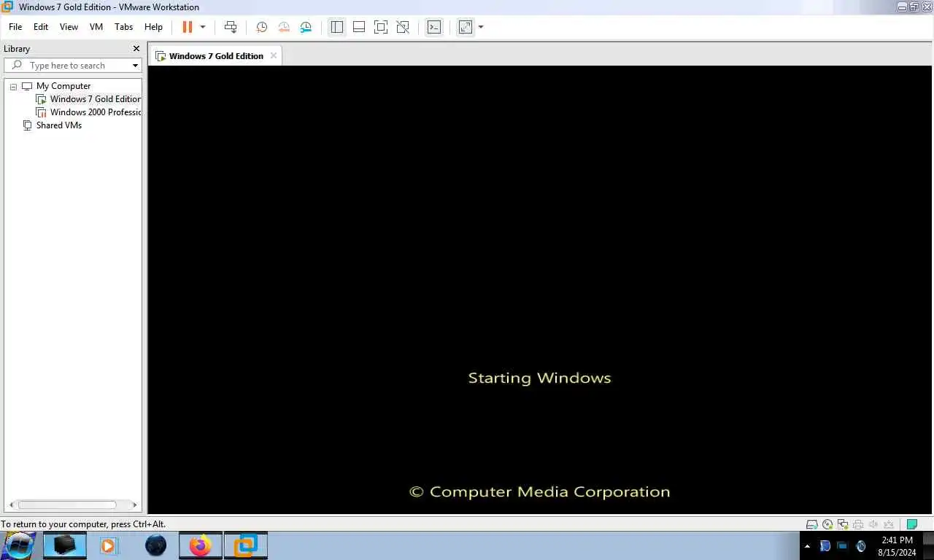Viewport: 934px width, 560px height.
Task: Click the USB controller status icon
Action: click(889, 524)
